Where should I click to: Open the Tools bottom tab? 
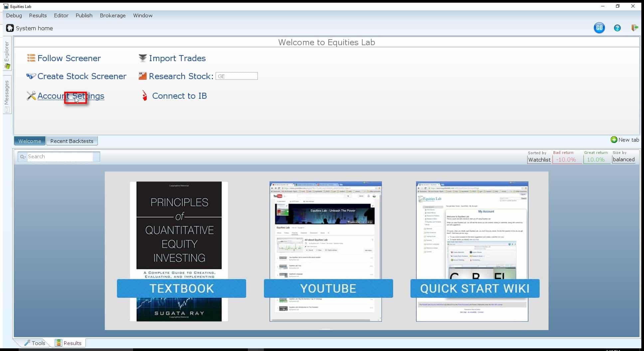pyautogui.click(x=34, y=343)
